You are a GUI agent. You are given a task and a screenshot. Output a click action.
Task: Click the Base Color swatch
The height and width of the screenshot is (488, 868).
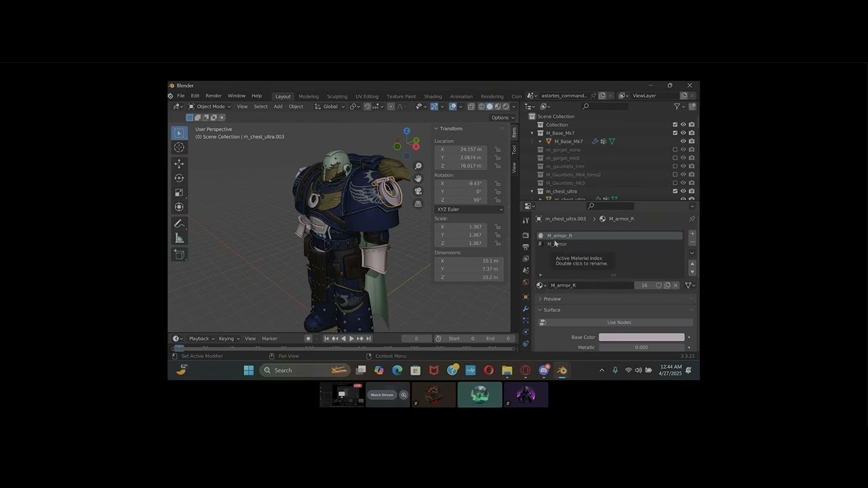pyautogui.click(x=642, y=337)
